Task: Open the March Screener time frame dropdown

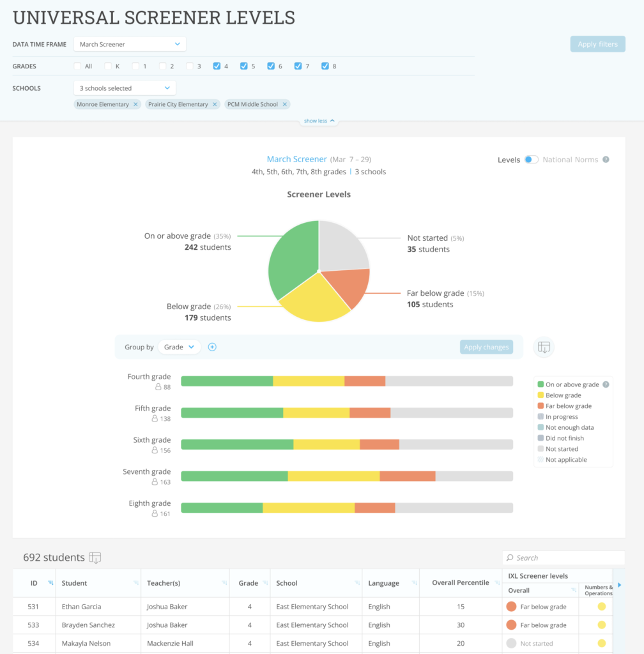Action: (x=129, y=44)
